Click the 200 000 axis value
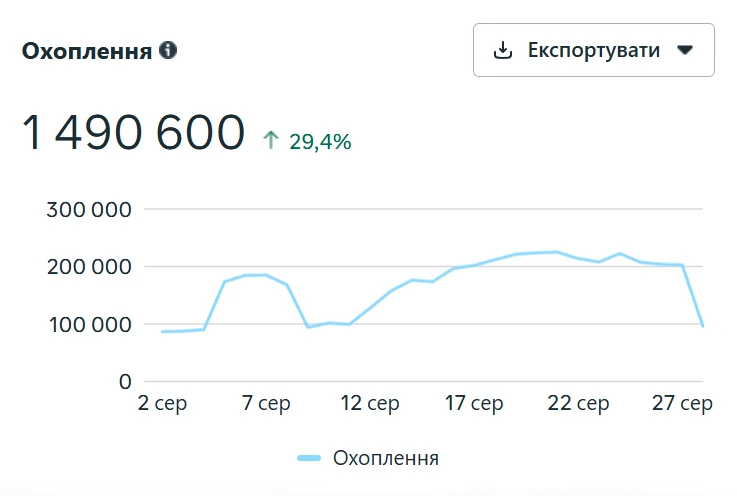The height and width of the screenshot is (496, 737). click(89, 267)
